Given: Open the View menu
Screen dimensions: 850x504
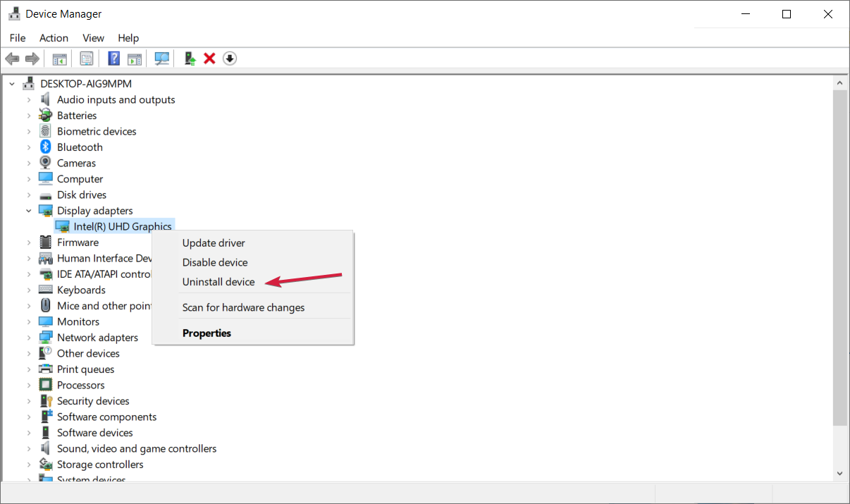Looking at the screenshot, I should [93, 38].
